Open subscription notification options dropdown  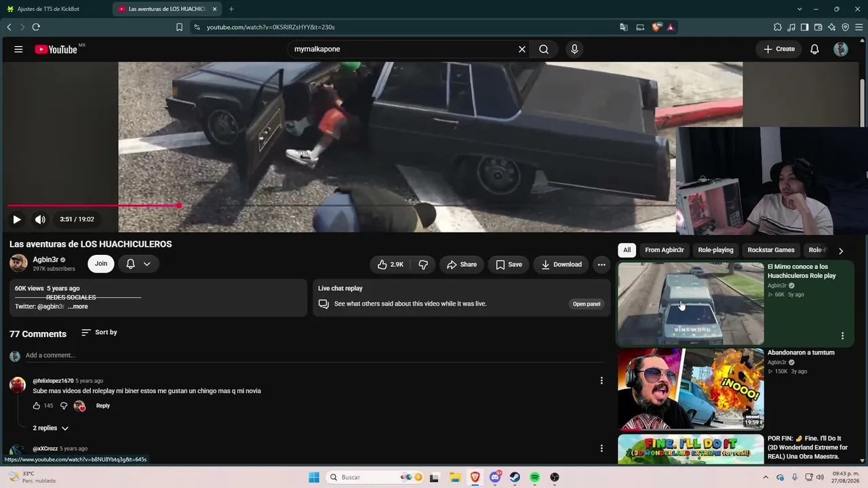tap(139, 264)
